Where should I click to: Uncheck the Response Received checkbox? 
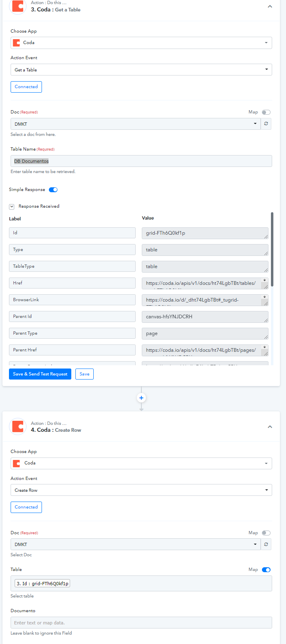[12, 207]
